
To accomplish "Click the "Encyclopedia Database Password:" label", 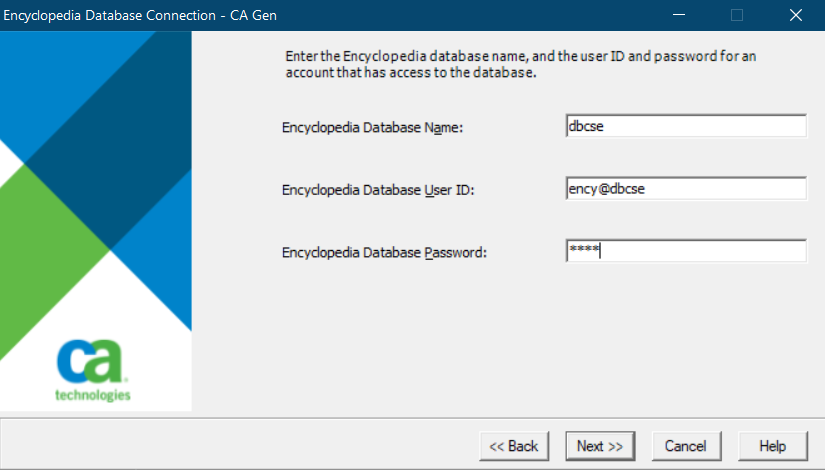I will pos(384,252).
